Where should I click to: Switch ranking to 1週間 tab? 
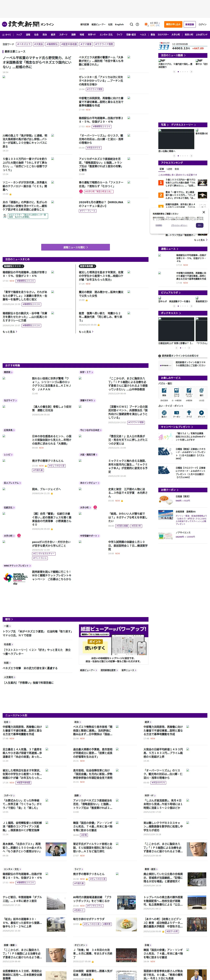coord(169,169)
